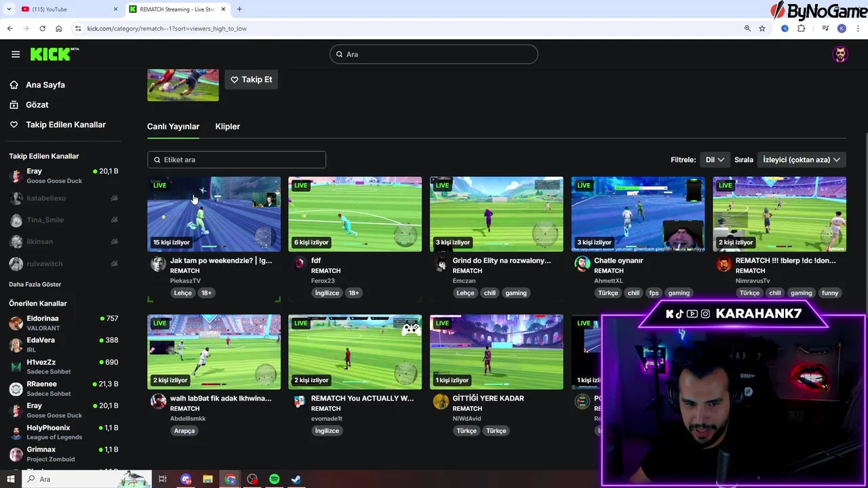Open katabellexo in followed channels
The image size is (868, 488).
[x=64, y=198]
